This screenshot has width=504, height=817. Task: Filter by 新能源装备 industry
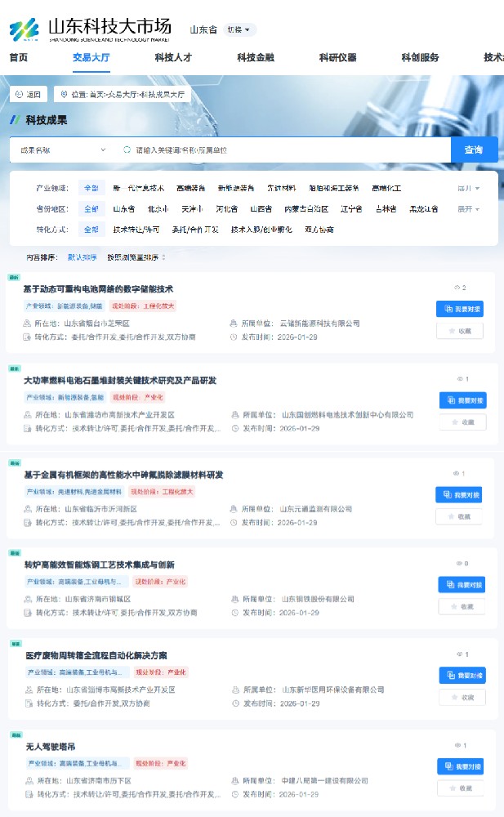[x=236, y=188]
